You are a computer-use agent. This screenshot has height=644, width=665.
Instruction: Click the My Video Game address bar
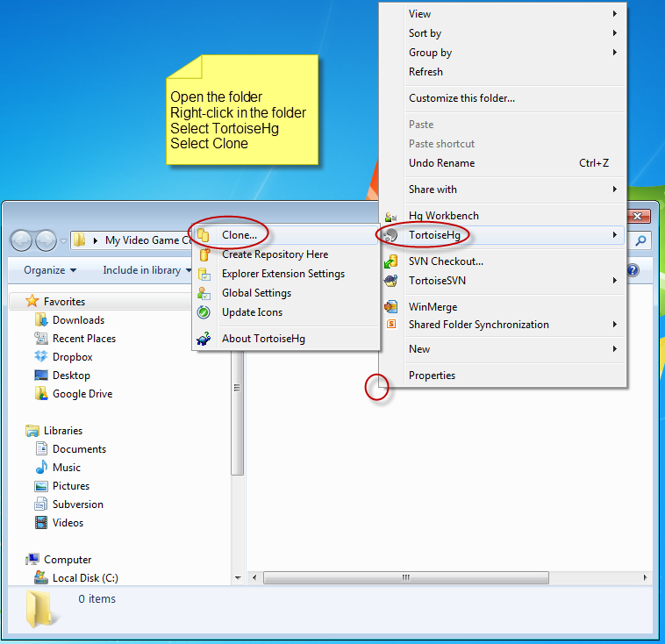(132, 240)
